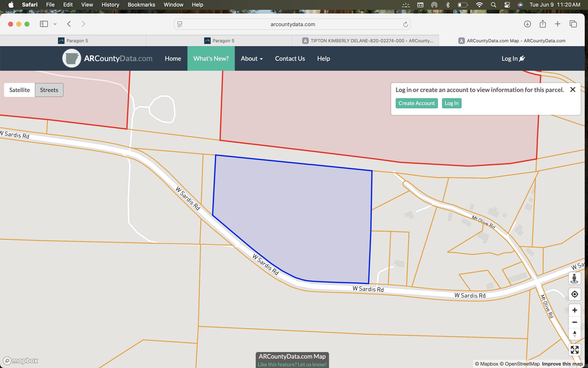This screenshot has height=368, width=588.
Task: Show the tab overview
Action: click(573, 24)
